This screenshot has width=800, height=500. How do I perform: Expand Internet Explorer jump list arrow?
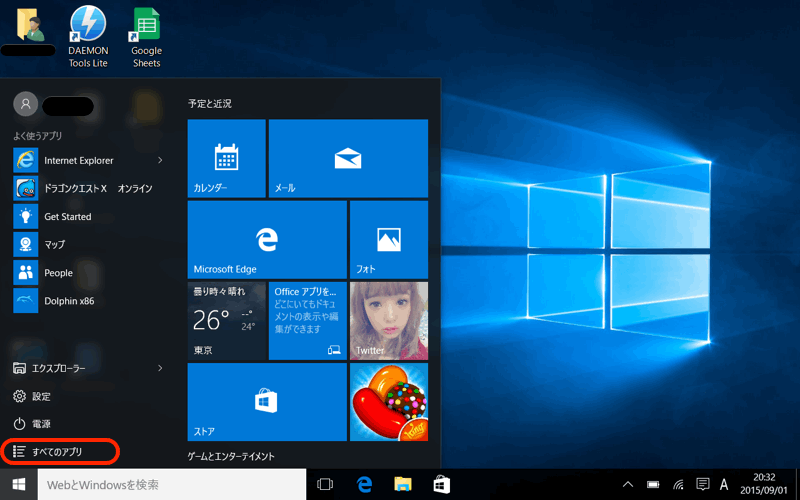coord(160,160)
